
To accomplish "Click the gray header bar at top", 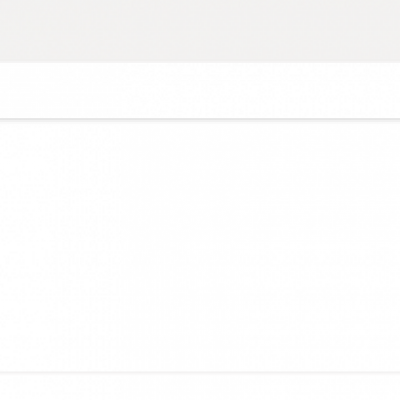I will coord(200,31).
